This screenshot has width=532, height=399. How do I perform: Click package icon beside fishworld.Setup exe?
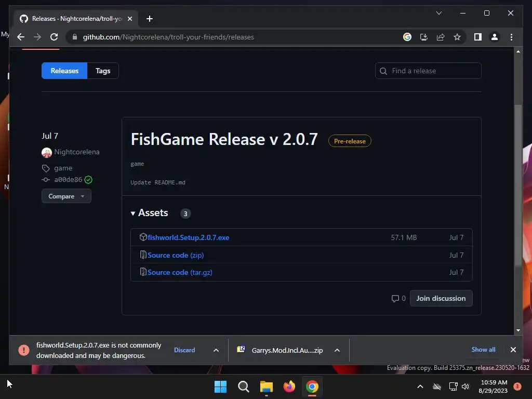143,237
